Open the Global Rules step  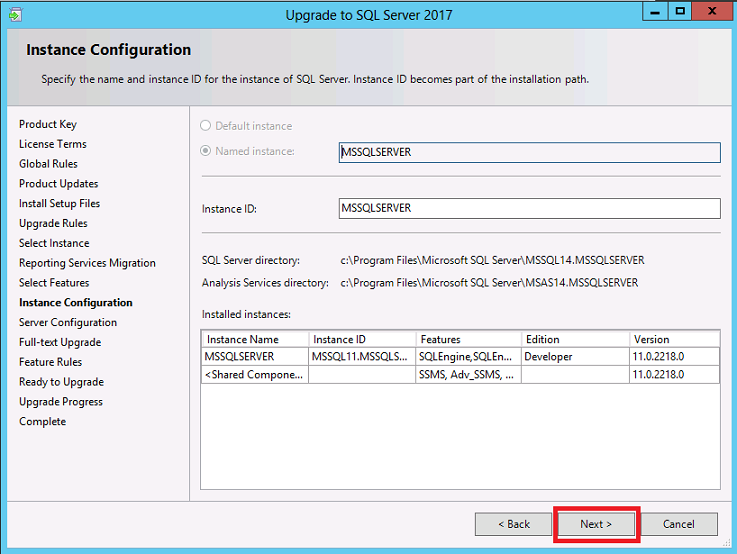(x=48, y=164)
